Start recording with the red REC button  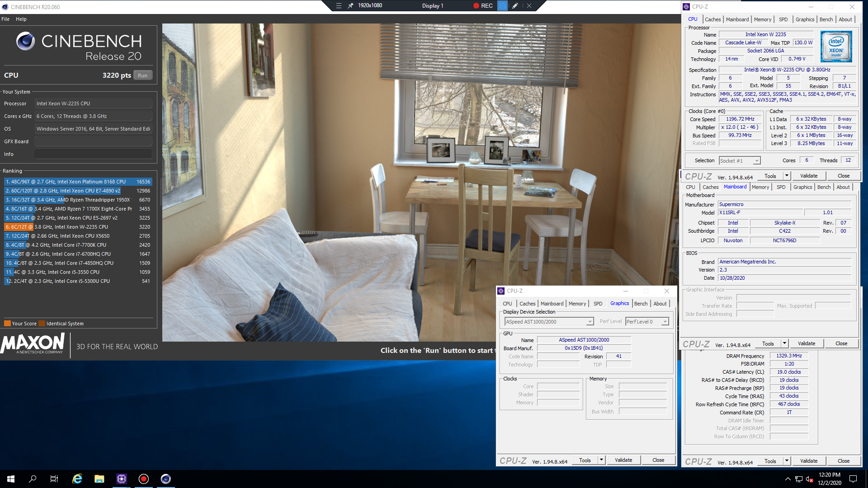[483, 6]
